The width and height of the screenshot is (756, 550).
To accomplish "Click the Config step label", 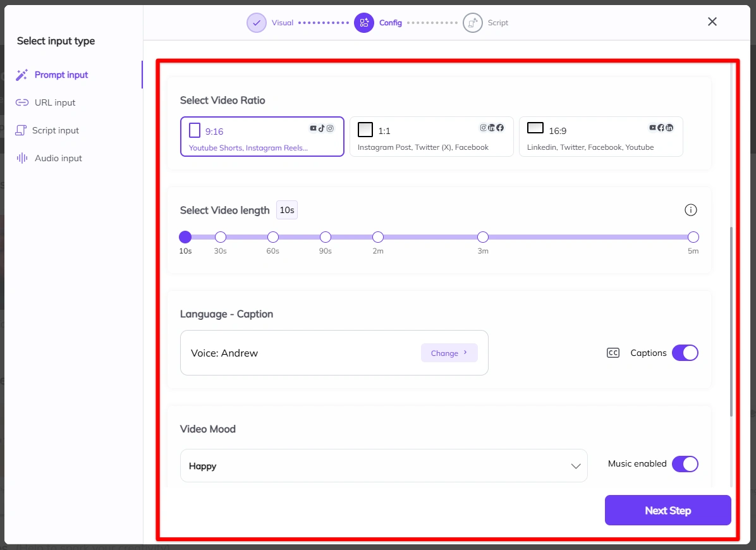I will pos(391,23).
